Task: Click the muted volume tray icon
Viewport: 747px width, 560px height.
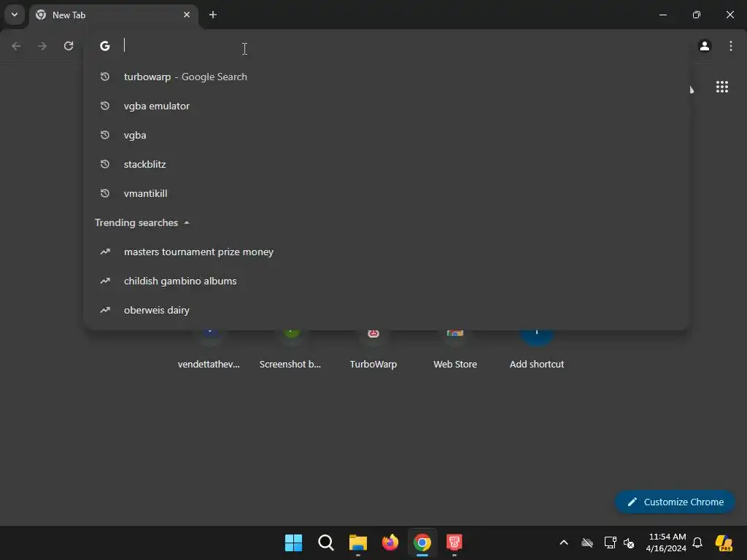Action: coord(629,542)
